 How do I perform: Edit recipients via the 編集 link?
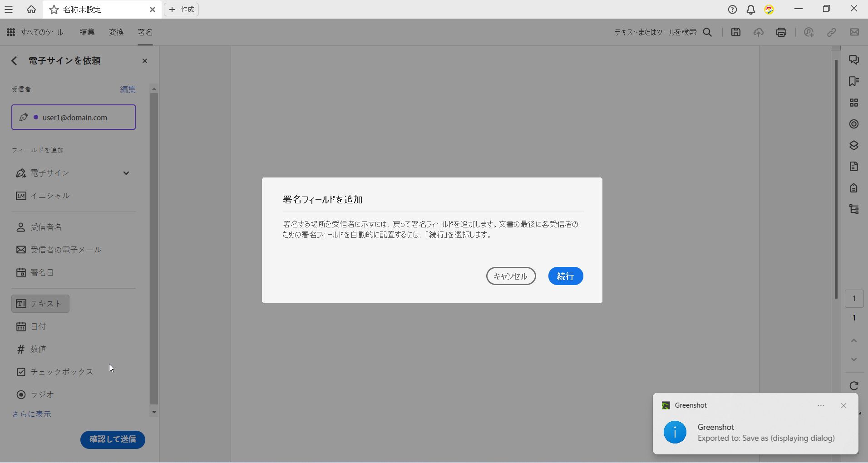[128, 89]
